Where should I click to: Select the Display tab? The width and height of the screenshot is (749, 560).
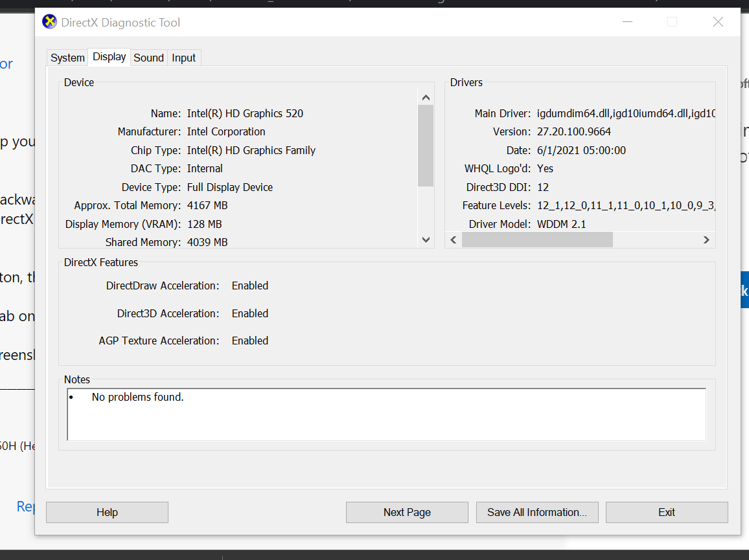(x=109, y=57)
